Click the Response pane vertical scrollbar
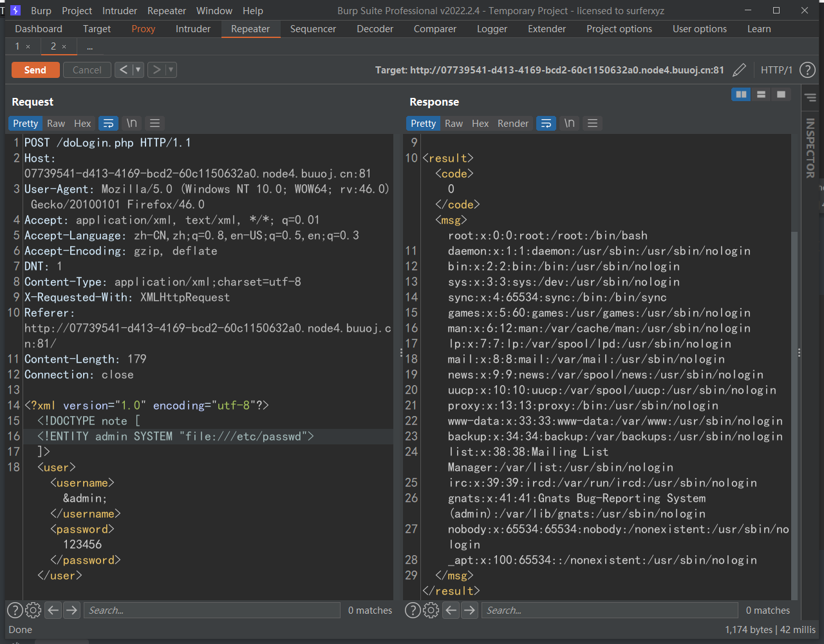This screenshot has width=824, height=644. [x=794, y=415]
